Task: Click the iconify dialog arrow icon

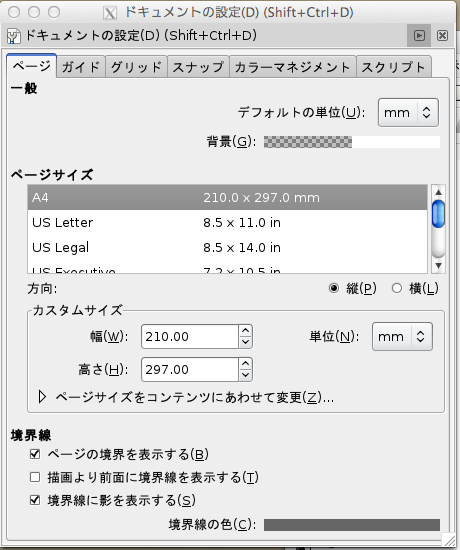Action: 419,35
